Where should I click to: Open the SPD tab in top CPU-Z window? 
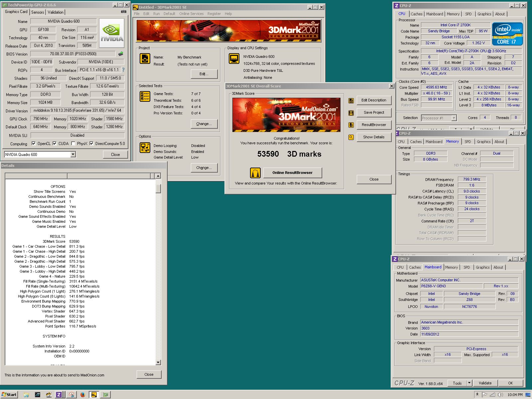[468, 14]
